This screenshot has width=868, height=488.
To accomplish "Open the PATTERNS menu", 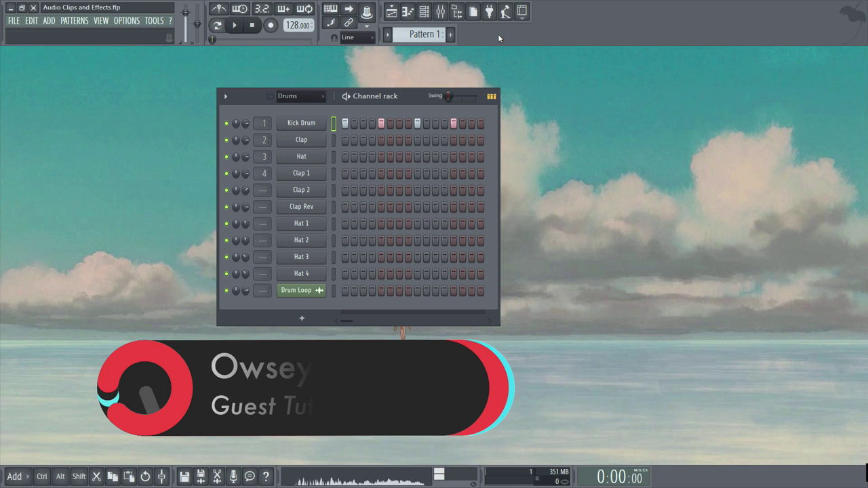I will (x=74, y=21).
